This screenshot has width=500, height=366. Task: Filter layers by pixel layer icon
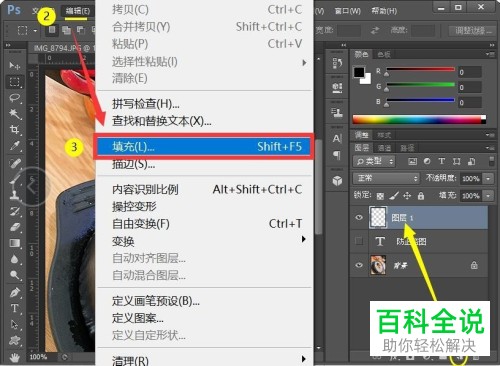click(x=412, y=162)
